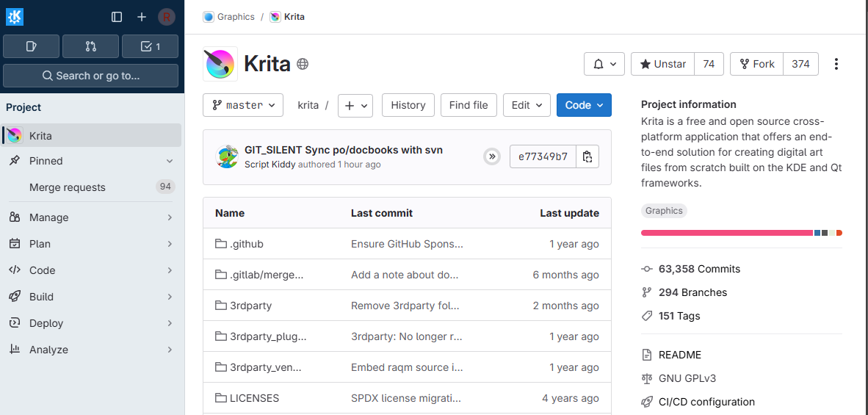Open 151 Tags link
868x415 pixels.
(x=679, y=316)
